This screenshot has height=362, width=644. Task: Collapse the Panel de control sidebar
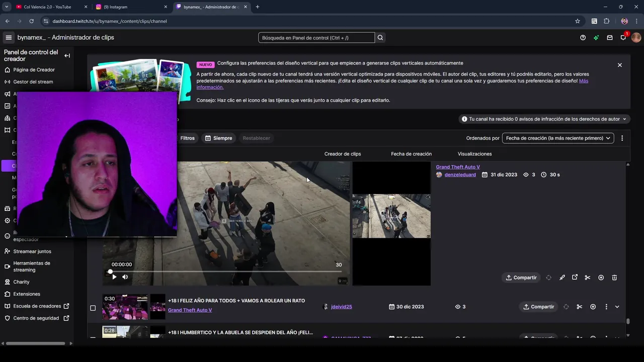coord(67,56)
